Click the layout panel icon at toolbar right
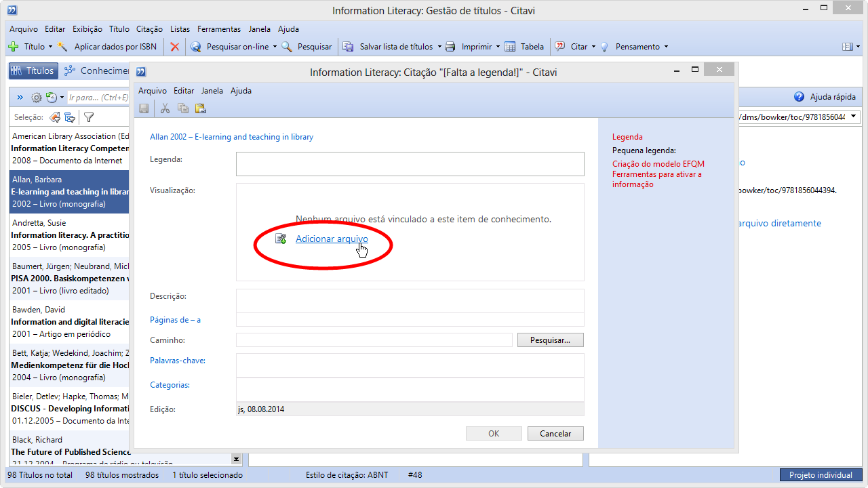The height and width of the screenshot is (488, 868). pyautogui.click(x=847, y=47)
